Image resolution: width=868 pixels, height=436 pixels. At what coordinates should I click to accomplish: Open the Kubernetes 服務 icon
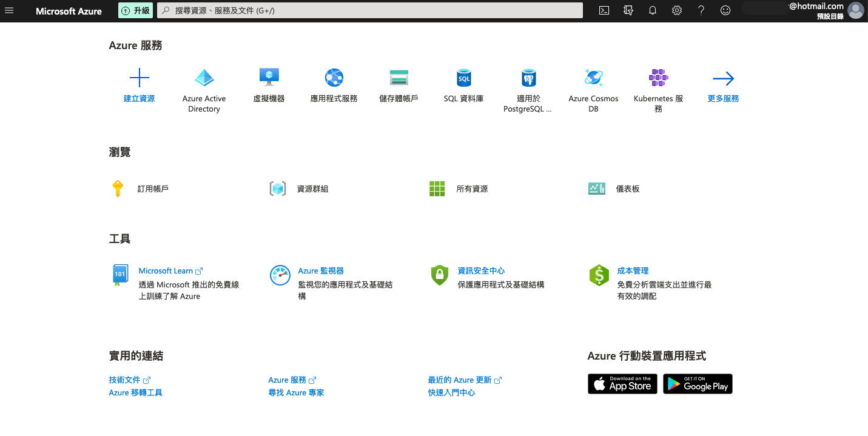pyautogui.click(x=658, y=78)
